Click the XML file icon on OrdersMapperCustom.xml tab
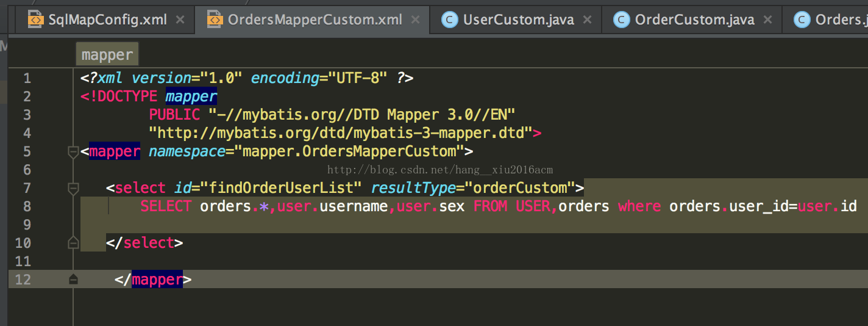Viewport: 868px width, 326px height. coord(215,20)
